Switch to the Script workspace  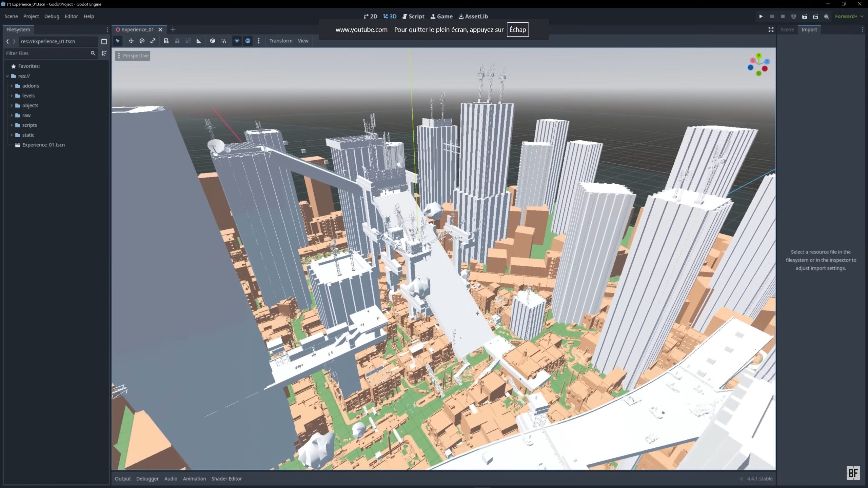413,16
